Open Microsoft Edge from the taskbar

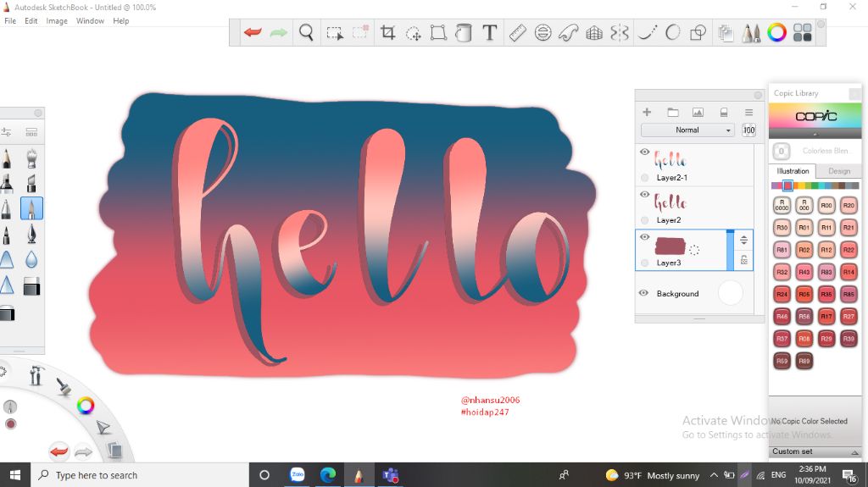[328, 475]
